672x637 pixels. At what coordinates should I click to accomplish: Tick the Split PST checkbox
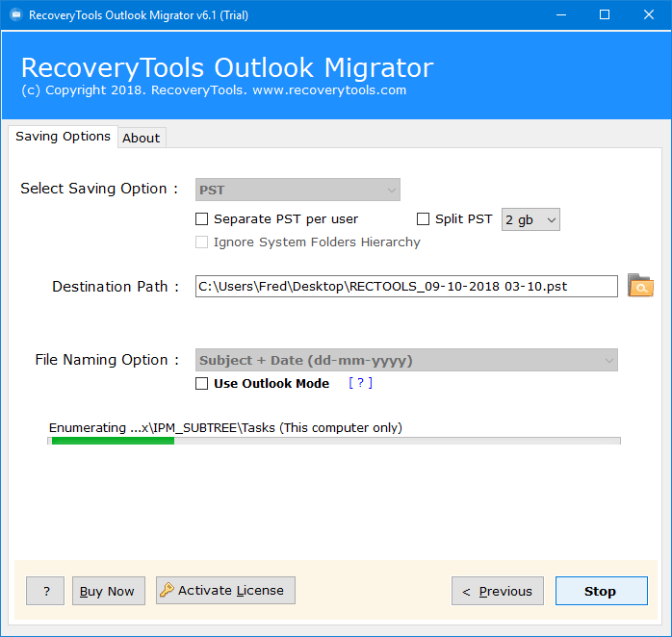click(423, 218)
